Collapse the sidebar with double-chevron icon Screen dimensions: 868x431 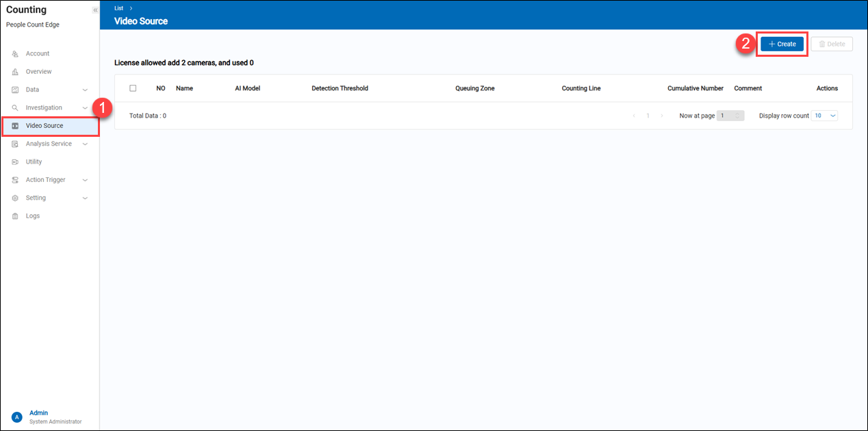[95, 10]
